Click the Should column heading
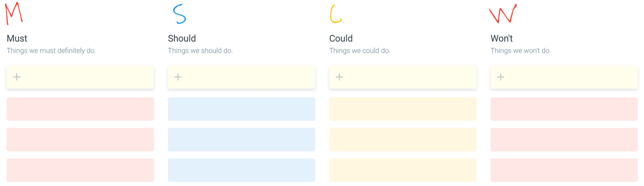The width and height of the screenshot is (644, 186). 182,38
